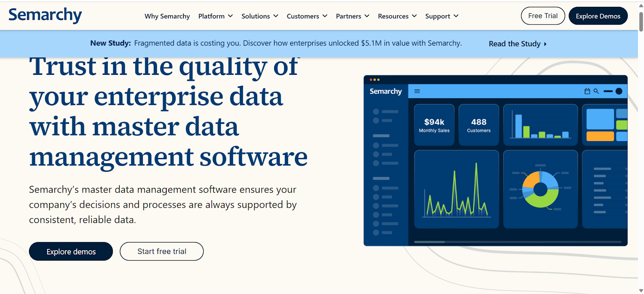Image resolution: width=644 pixels, height=294 pixels.
Task: Click the hamburger menu icon in dashboard image
Action: pyautogui.click(x=417, y=91)
